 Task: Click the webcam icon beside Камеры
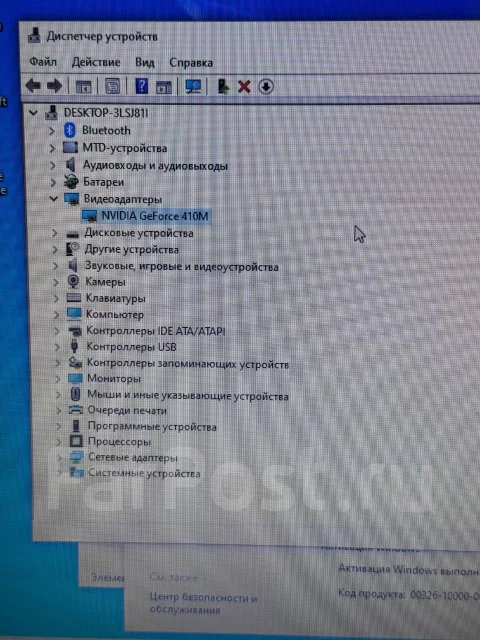[73, 281]
